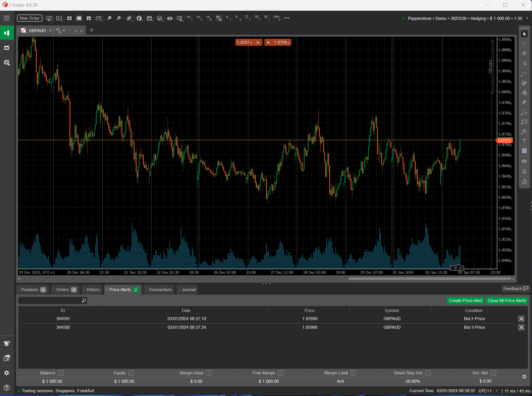Open the chart tab m30 timeframe dropdown
532x396 pixels.
pyautogui.click(x=64, y=31)
